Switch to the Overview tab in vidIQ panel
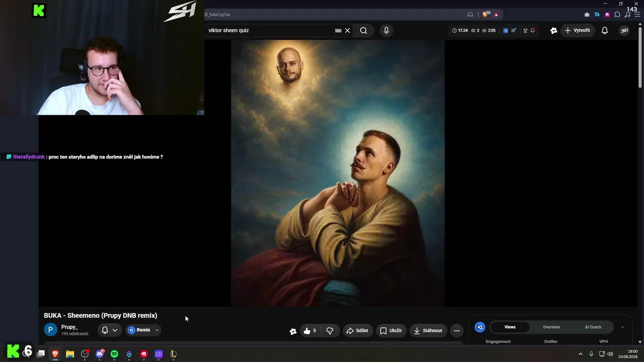 [551, 327]
